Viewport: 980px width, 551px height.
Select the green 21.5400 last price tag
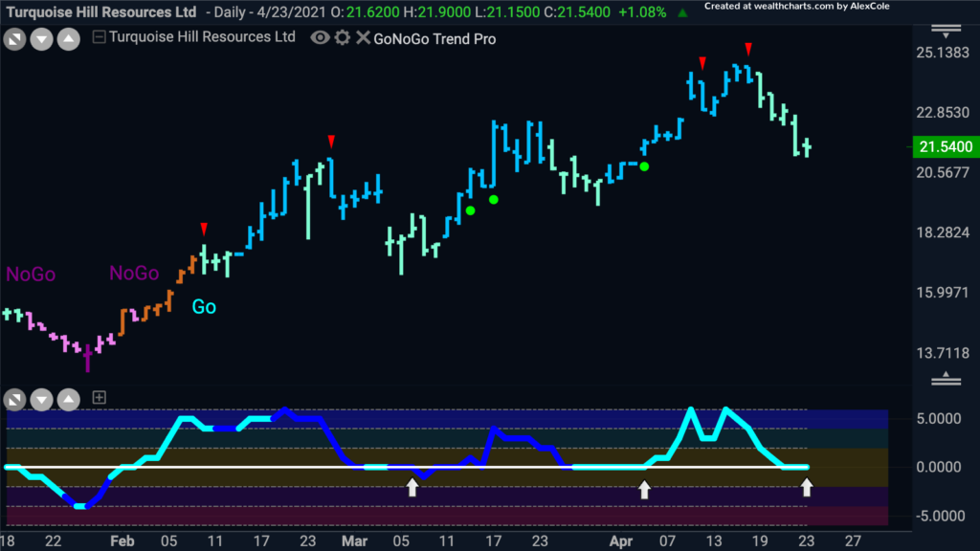(x=946, y=146)
